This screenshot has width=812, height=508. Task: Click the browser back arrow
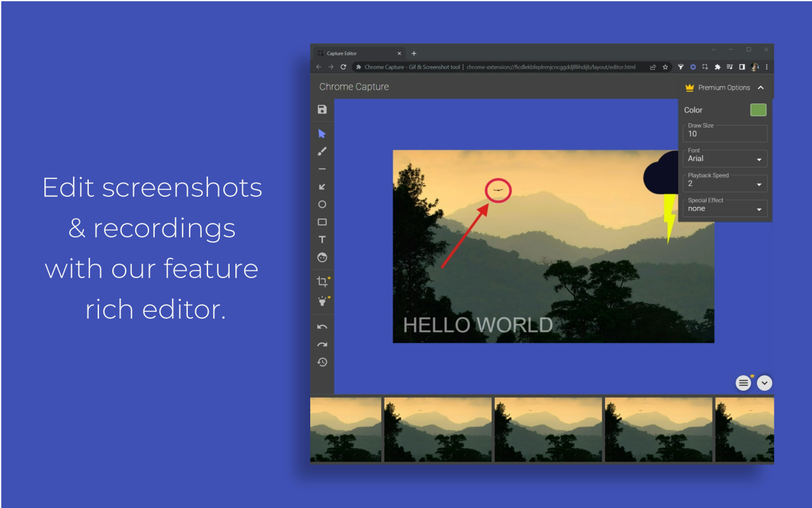coord(318,67)
